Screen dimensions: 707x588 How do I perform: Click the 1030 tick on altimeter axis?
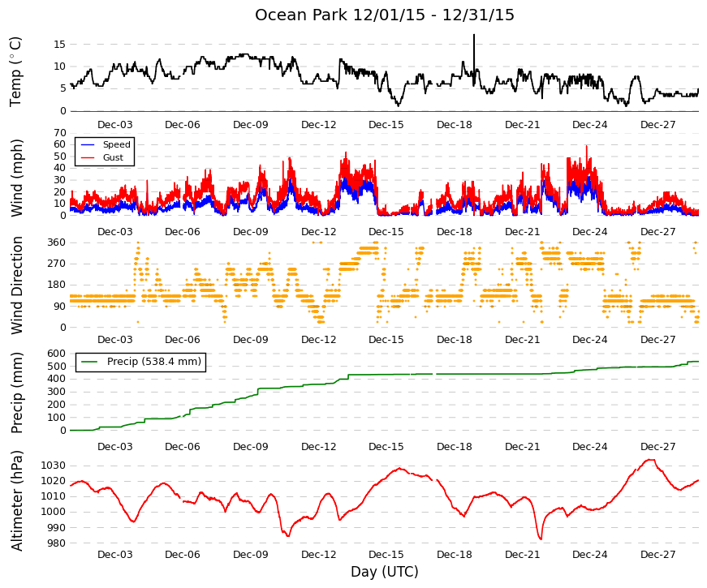pyautogui.click(x=54, y=466)
